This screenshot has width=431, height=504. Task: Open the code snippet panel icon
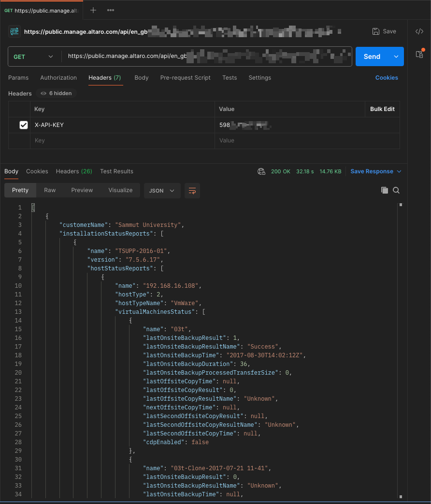419,31
